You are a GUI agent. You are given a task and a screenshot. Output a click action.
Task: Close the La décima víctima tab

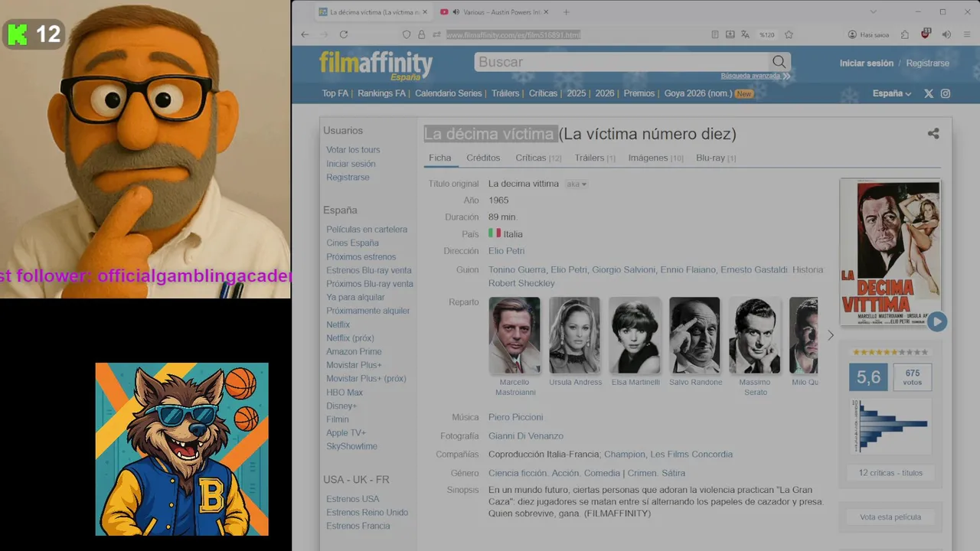pyautogui.click(x=425, y=12)
